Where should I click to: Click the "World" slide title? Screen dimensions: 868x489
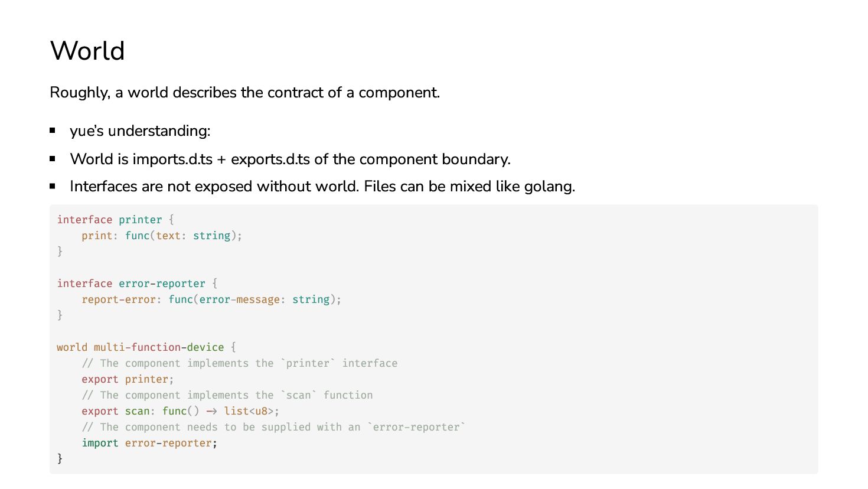[87, 51]
